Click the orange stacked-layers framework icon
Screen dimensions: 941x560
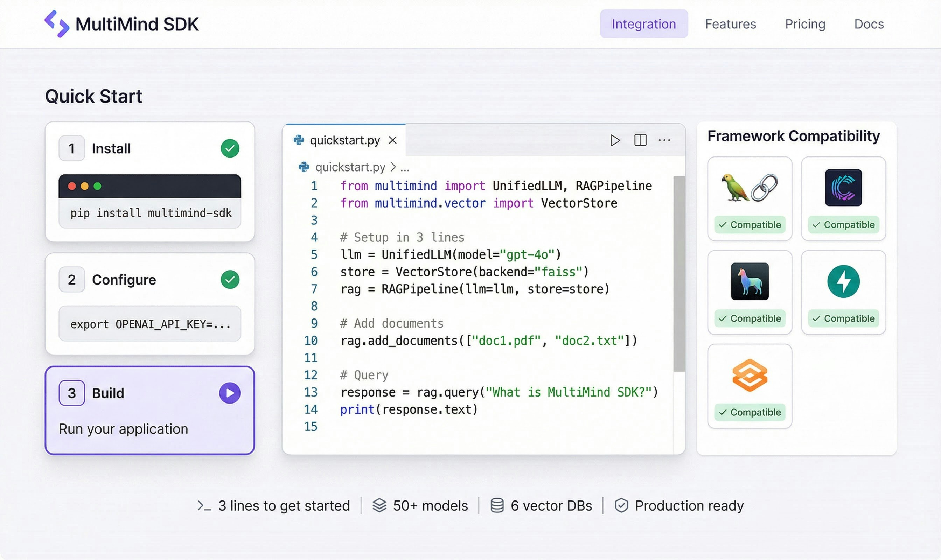(750, 375)
